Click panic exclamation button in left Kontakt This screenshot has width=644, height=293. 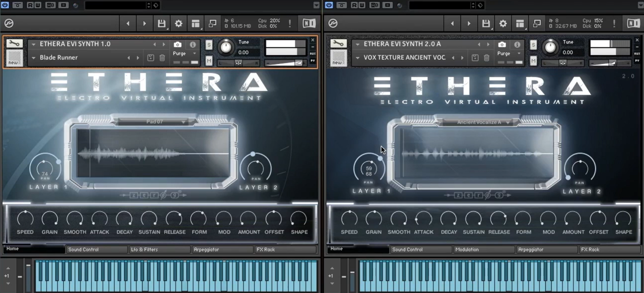(290, 24)
